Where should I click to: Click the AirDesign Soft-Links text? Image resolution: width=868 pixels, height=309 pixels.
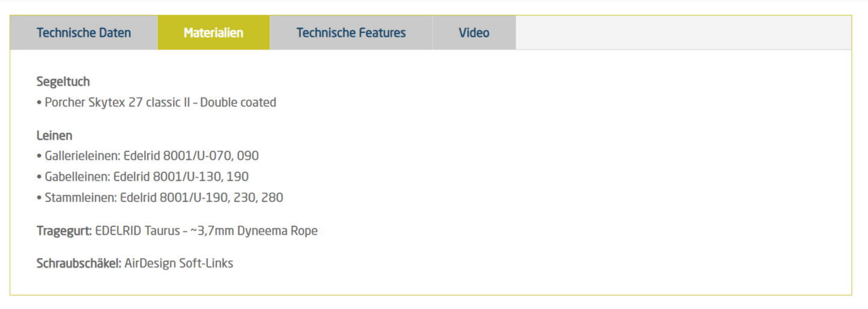(179, 263)
